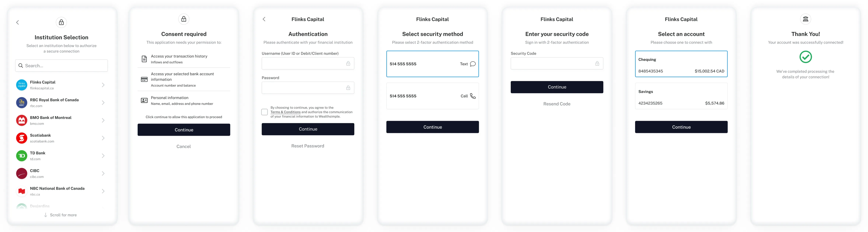Click the back arrow on Authentication screen
The image size is (868, 232).
(x=264, y=19)
